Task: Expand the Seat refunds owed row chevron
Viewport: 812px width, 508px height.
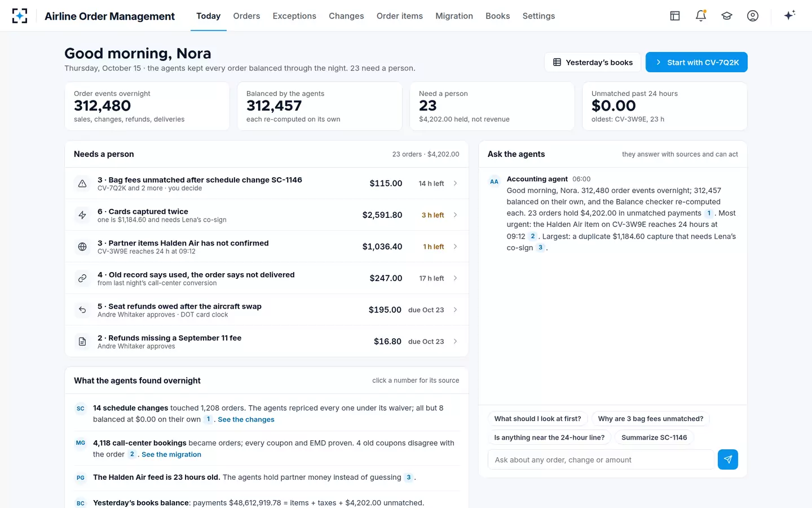Action: click(456, 310)
